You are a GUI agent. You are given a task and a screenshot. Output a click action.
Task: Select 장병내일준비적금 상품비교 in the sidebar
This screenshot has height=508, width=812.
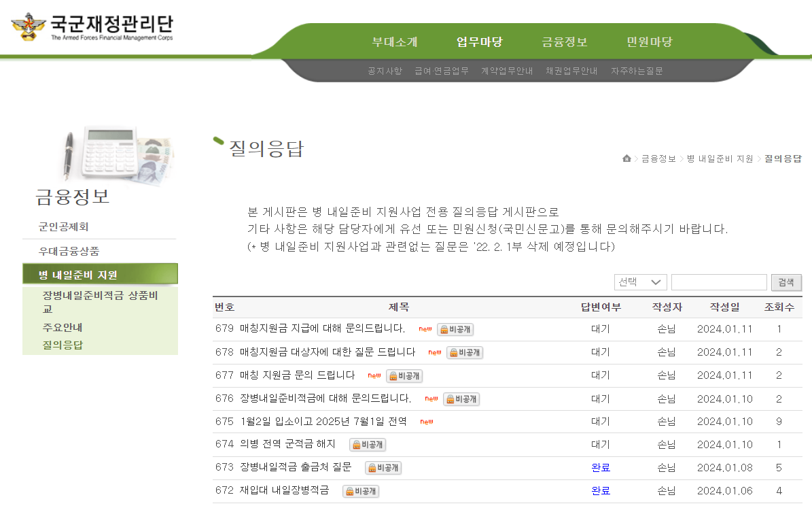click(100, 301)
